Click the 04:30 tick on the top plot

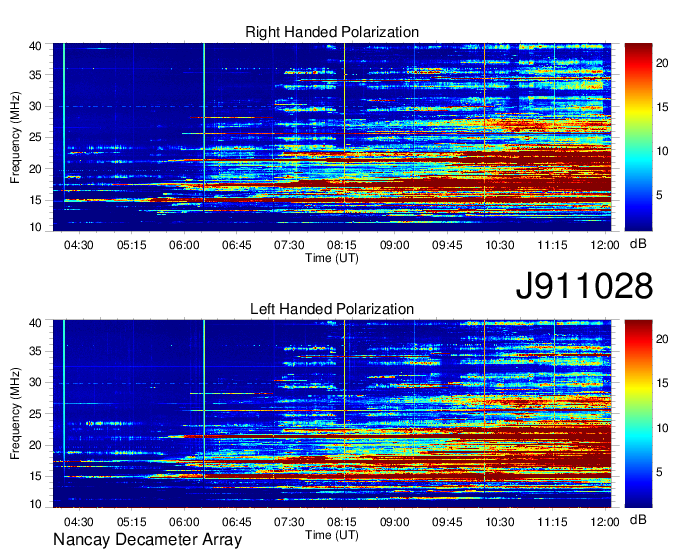pos(78,245)
